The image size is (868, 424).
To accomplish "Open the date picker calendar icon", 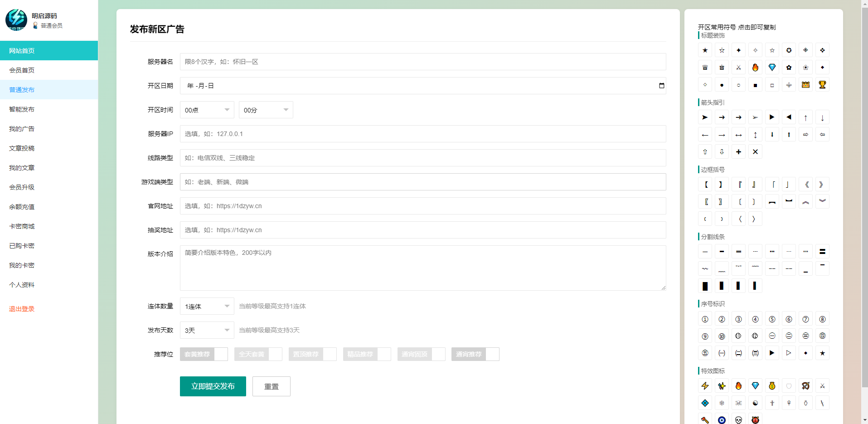I will 661,86.
